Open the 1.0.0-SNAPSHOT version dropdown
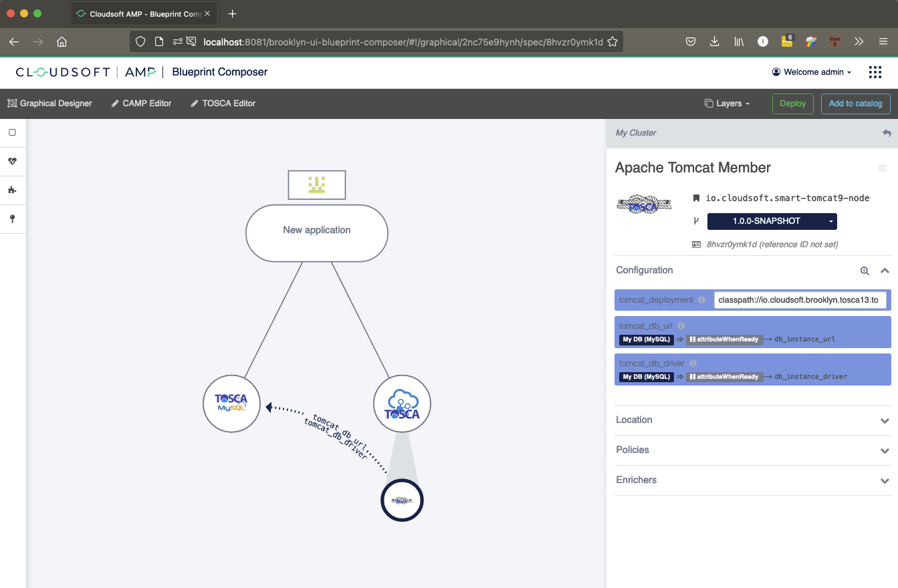This screenshot has width=898, height=588. (x=772, y=221)
